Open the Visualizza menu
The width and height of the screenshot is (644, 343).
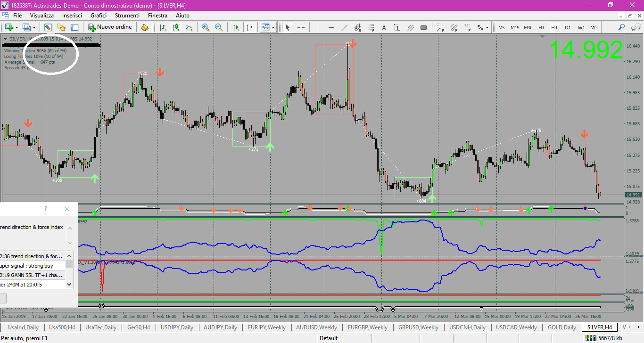coord(42,16)
